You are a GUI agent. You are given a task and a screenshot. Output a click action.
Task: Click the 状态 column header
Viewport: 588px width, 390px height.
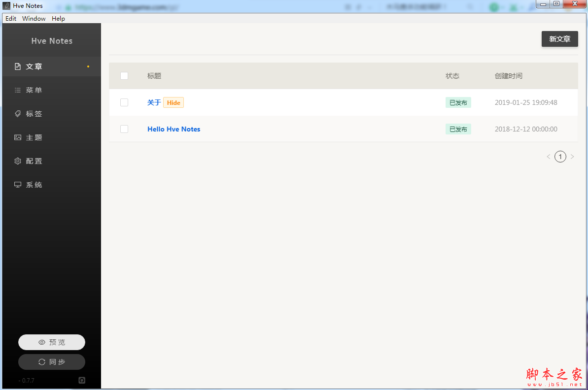coord(452,76)
